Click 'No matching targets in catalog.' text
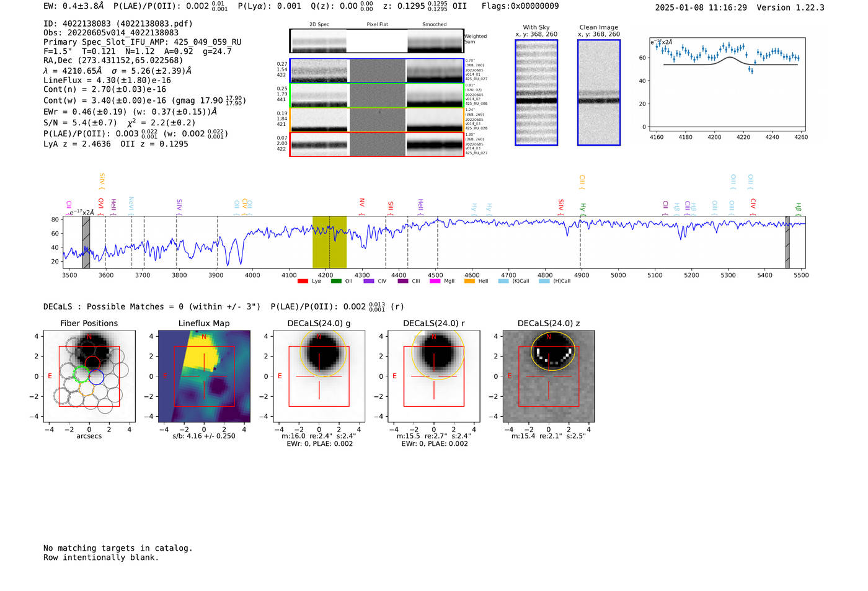The height and width of the screenshot is (591, 868). point(118,548)
